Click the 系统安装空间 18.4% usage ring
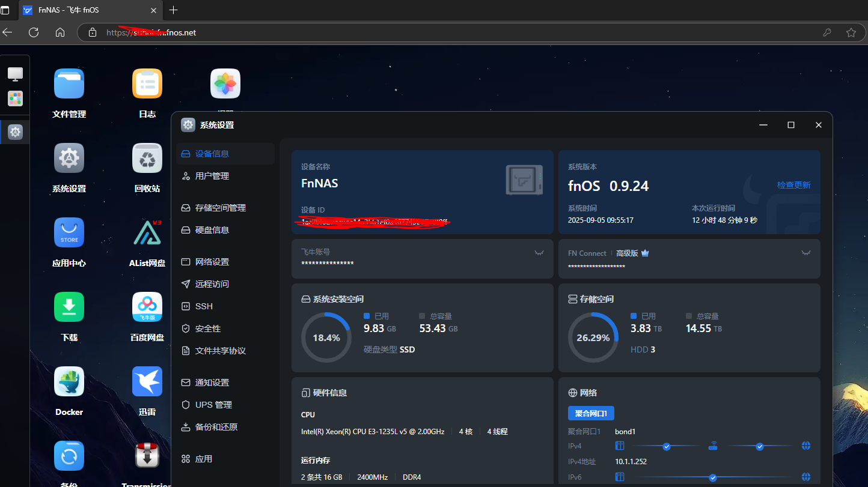 pyautogui.click(x=326, y=337)
